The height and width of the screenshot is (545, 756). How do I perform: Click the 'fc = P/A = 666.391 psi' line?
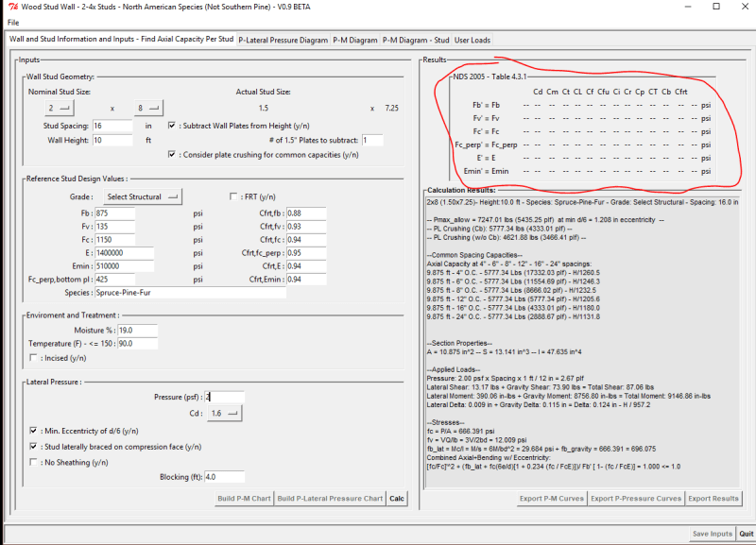pos(460,432)
